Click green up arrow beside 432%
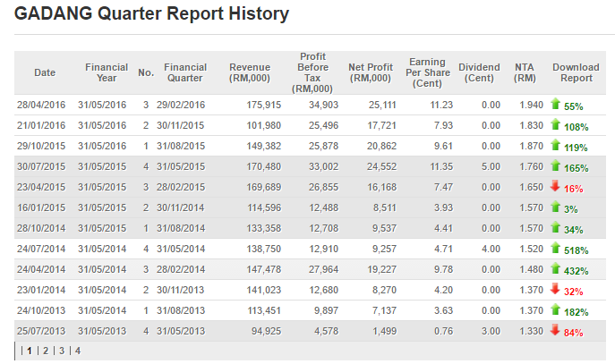Viewport: 615px width, 364px height. pyautogui.click(x=555, y=268)
